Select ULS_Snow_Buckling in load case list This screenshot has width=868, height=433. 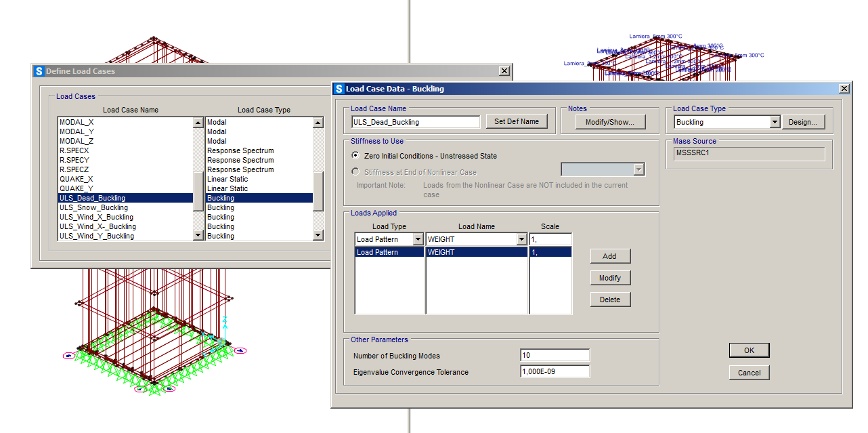[93, 207]
